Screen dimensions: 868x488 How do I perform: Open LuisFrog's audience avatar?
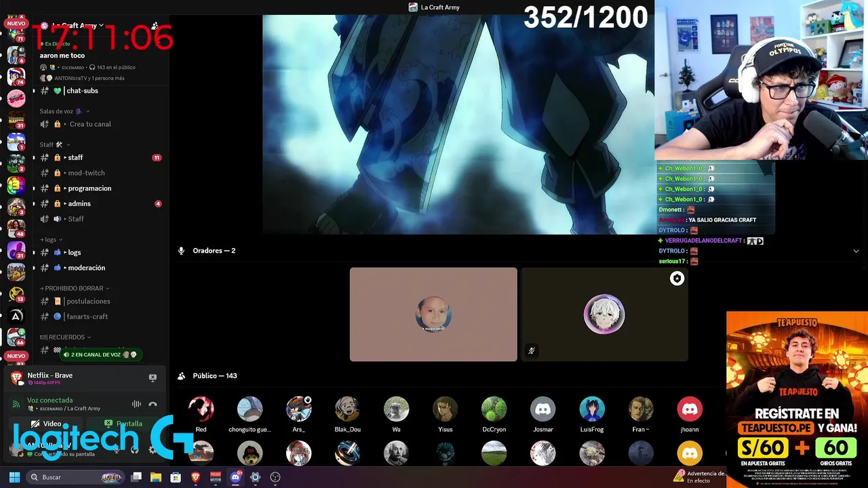coord(592,409)
